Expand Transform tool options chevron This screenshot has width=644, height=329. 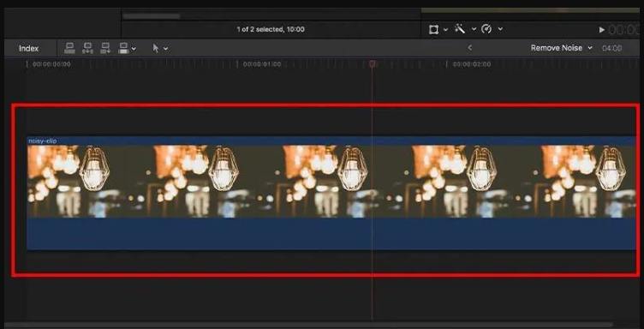pyautogui.click(x=445, y=29)
